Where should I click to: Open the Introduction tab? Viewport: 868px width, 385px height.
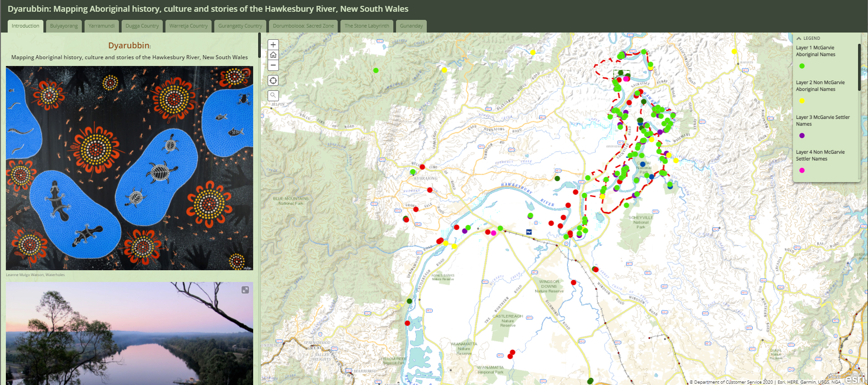point(25,26)
